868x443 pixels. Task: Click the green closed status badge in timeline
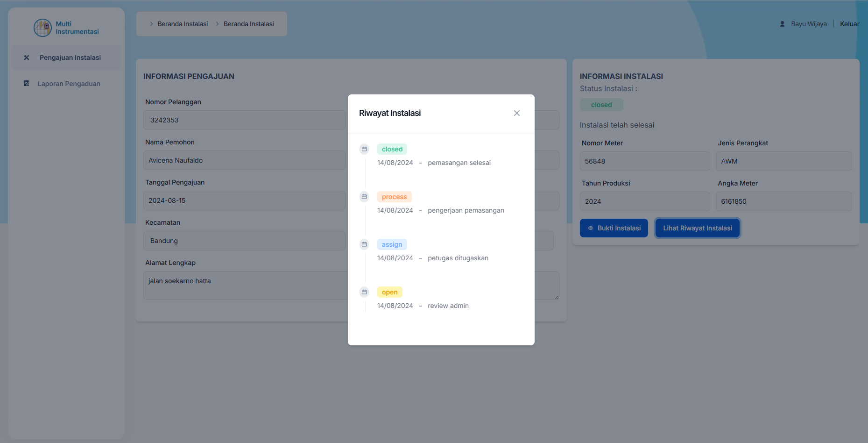click(392, 149)
